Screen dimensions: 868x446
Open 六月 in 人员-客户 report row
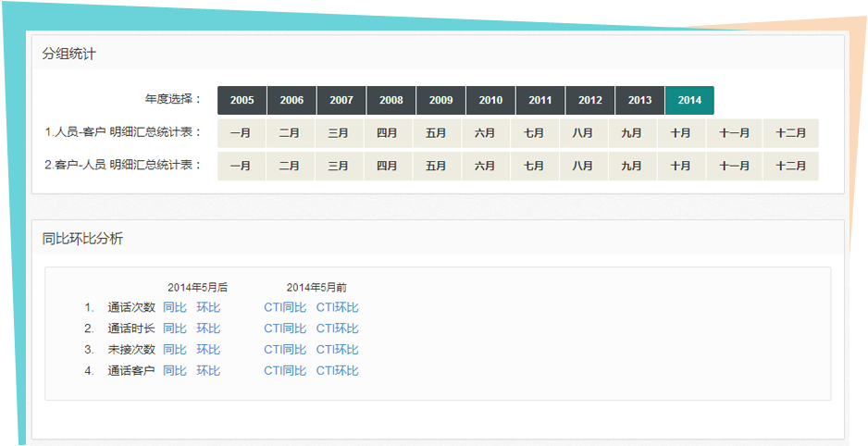coord(485,133)
